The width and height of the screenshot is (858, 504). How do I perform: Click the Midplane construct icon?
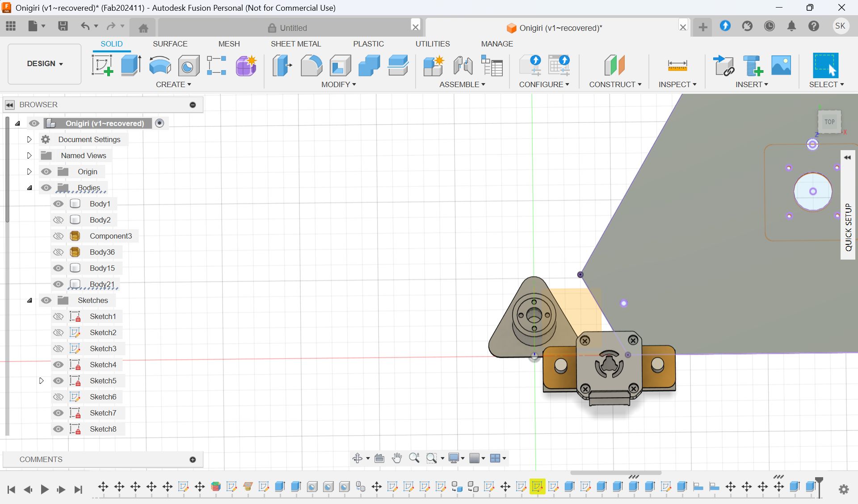(614, 65)
